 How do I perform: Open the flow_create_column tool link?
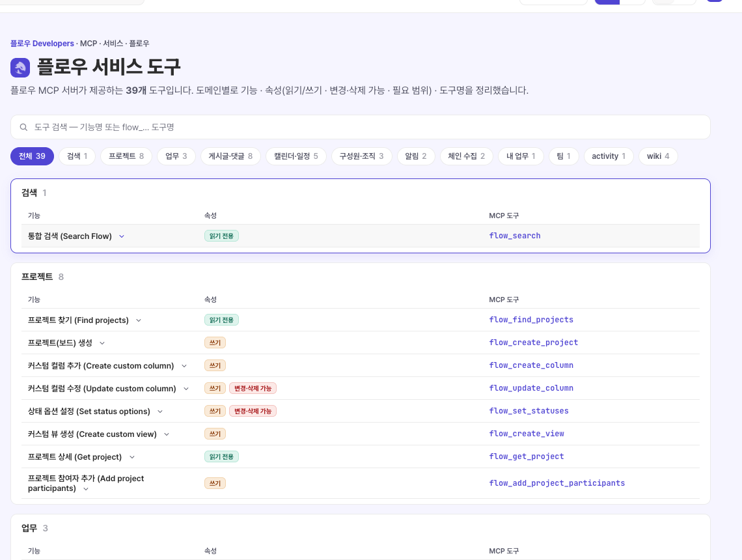pyautogui.click(x=531, y=365)
